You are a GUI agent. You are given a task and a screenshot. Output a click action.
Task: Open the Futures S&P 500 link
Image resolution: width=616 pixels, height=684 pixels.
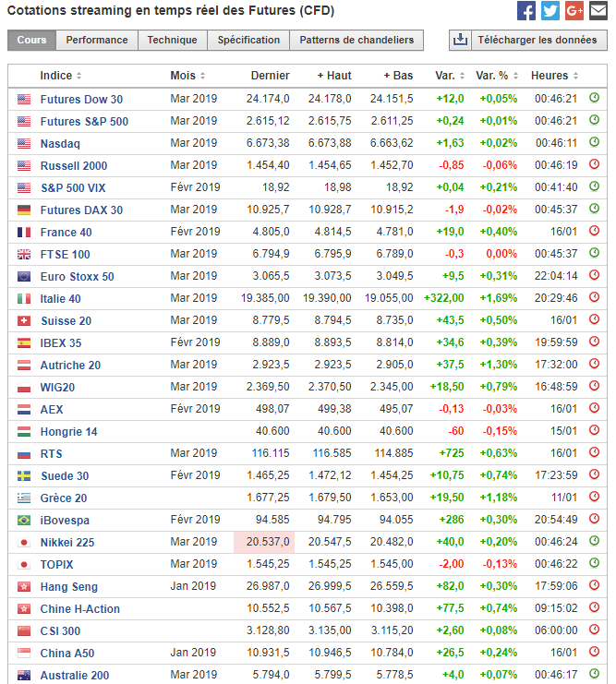[84, 121]
